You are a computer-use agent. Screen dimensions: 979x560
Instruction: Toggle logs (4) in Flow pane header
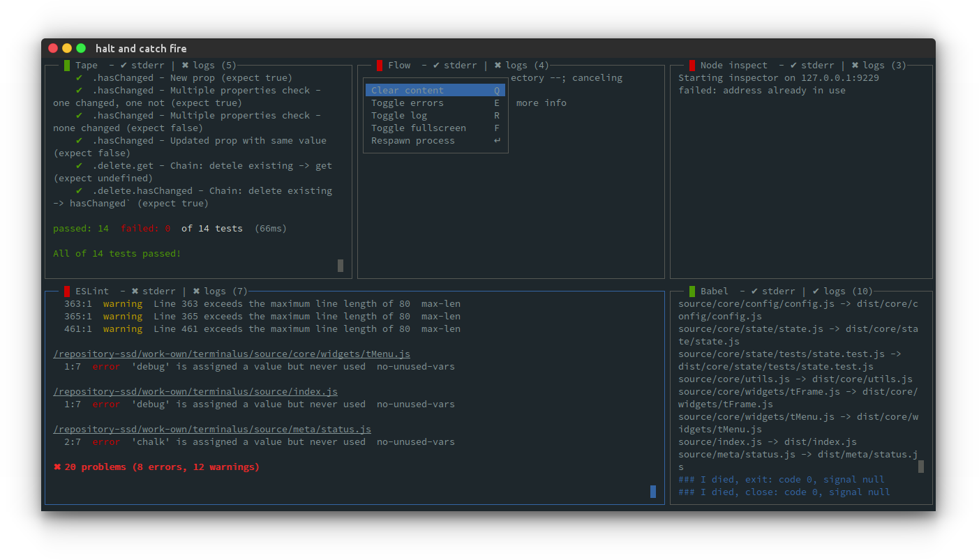[522, 65]
